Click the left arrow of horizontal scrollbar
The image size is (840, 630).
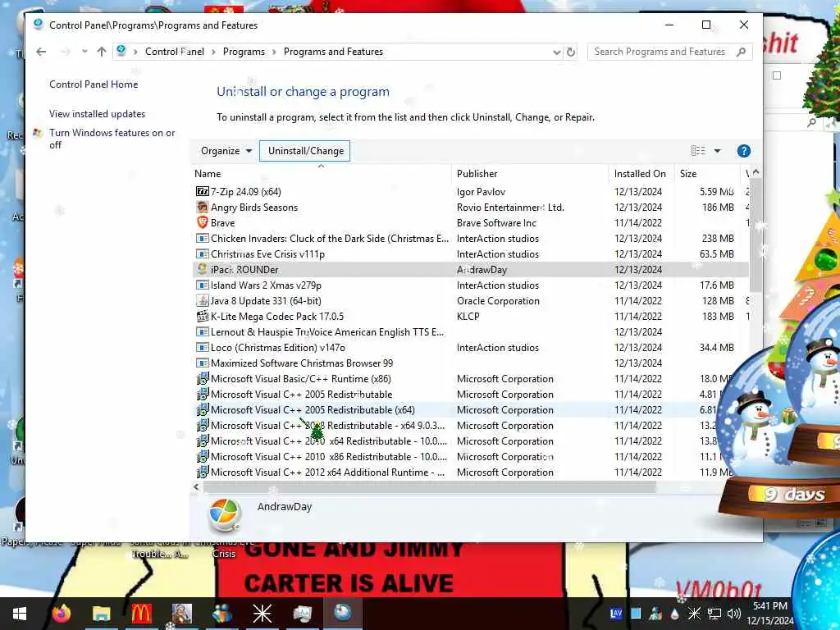(197, 487)
